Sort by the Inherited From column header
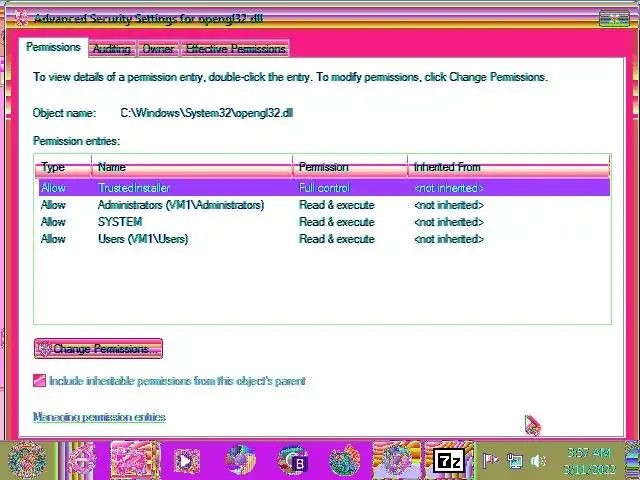 click(509, 167)
